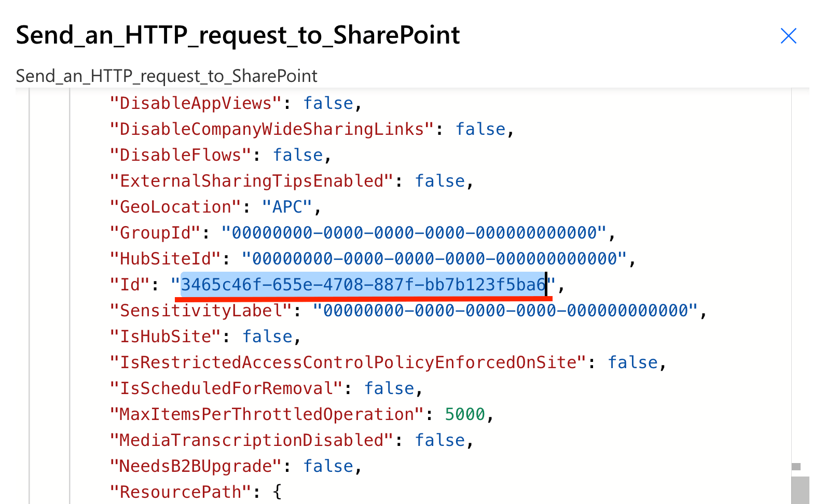The image size is (826, 504).
Task: Click the false value of IsScheduledForRemoval
Action: (389, 388)
